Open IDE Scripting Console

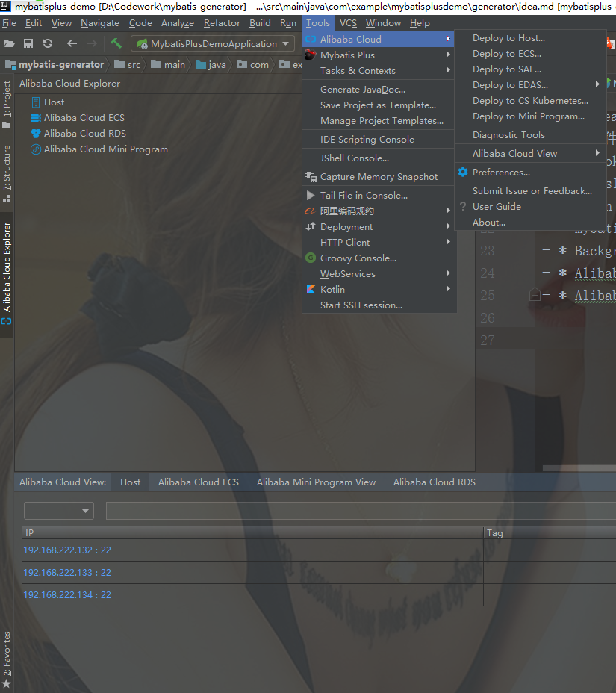[379, 139]
